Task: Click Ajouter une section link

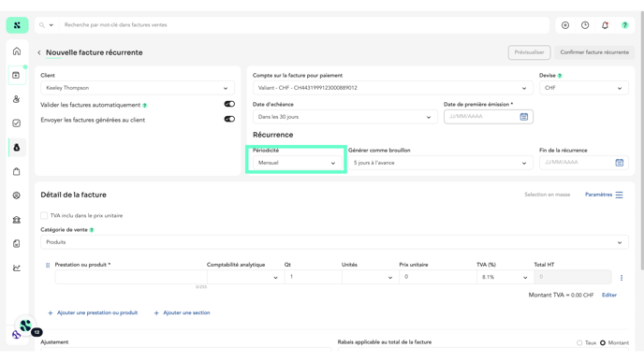Action: pyautogui.click(x=182, y=312)
